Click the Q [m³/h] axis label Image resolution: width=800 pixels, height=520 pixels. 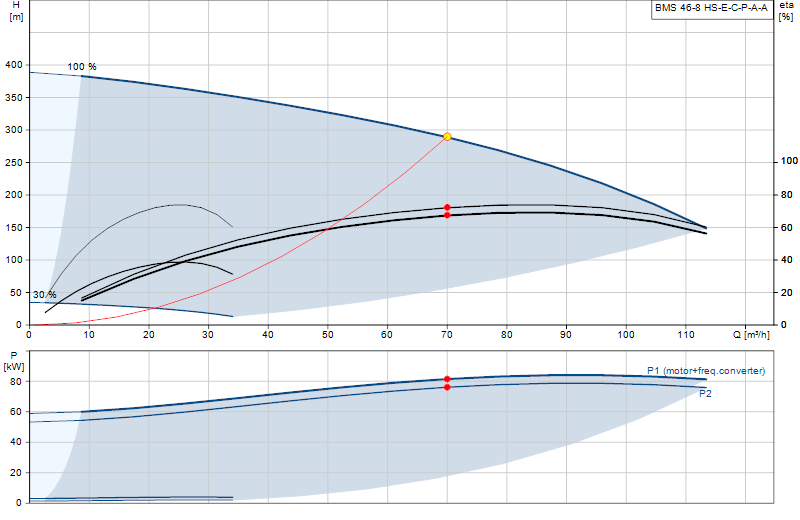(752, 335)
